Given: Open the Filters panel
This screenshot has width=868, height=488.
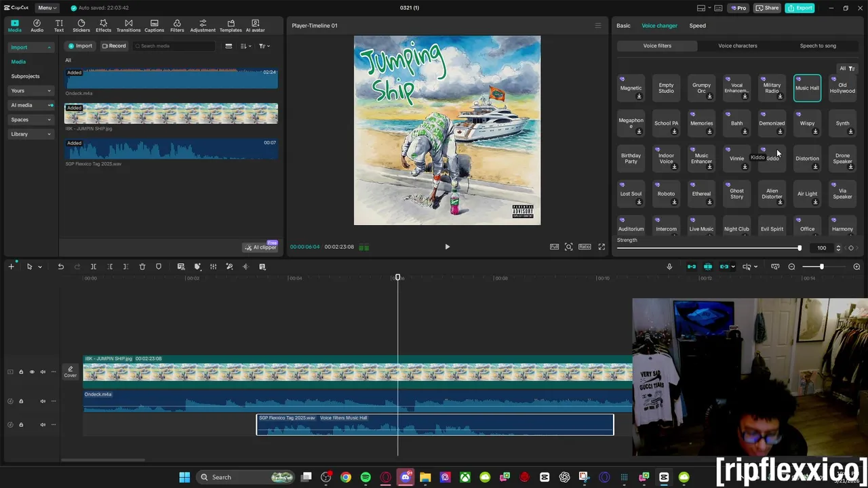Looking at the screenshot, I should [177, 26].
